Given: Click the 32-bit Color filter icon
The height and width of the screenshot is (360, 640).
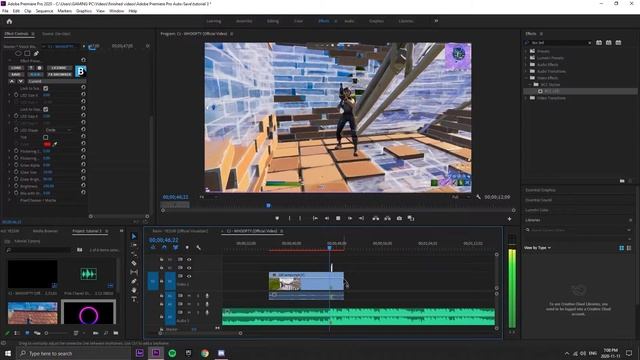Looking at the screenshot, I should pyautogui.click(x=609, y=42).
